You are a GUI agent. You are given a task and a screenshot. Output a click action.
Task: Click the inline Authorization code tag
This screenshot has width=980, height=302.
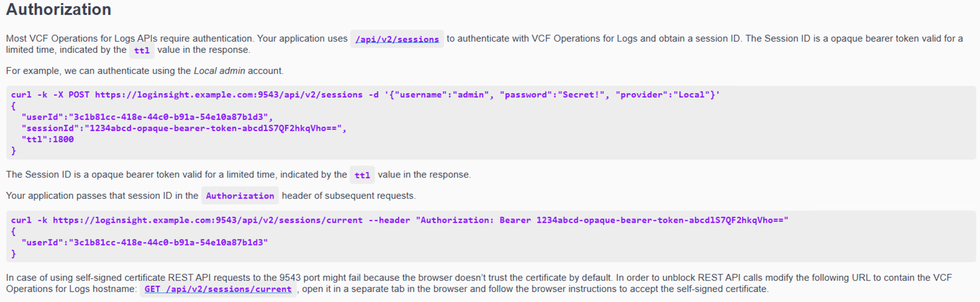240,196
